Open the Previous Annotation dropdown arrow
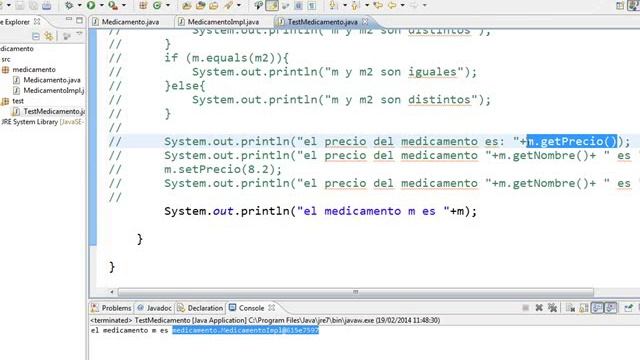The height and width of the screenshot is (360, 640). coord(367,5)
